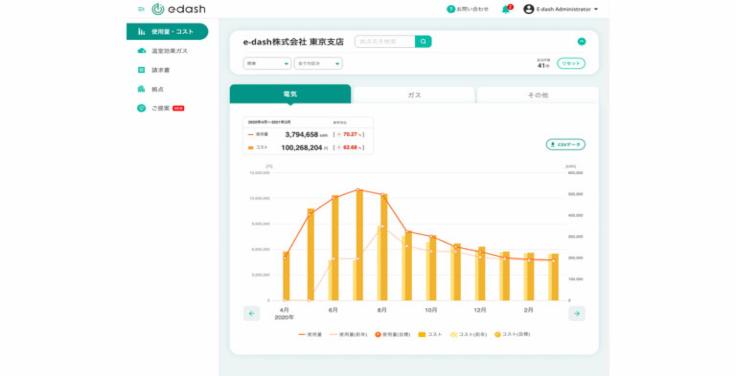Switch to the ガス tab
Screen dimensions: 736x376
[x=414, y=95]
